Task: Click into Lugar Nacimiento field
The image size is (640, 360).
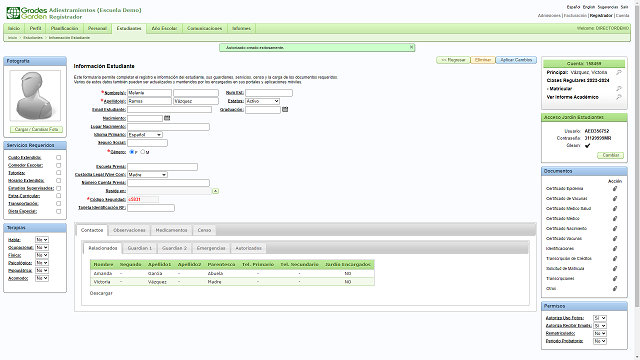Action: pyautogui.click(x=168, y=127)
